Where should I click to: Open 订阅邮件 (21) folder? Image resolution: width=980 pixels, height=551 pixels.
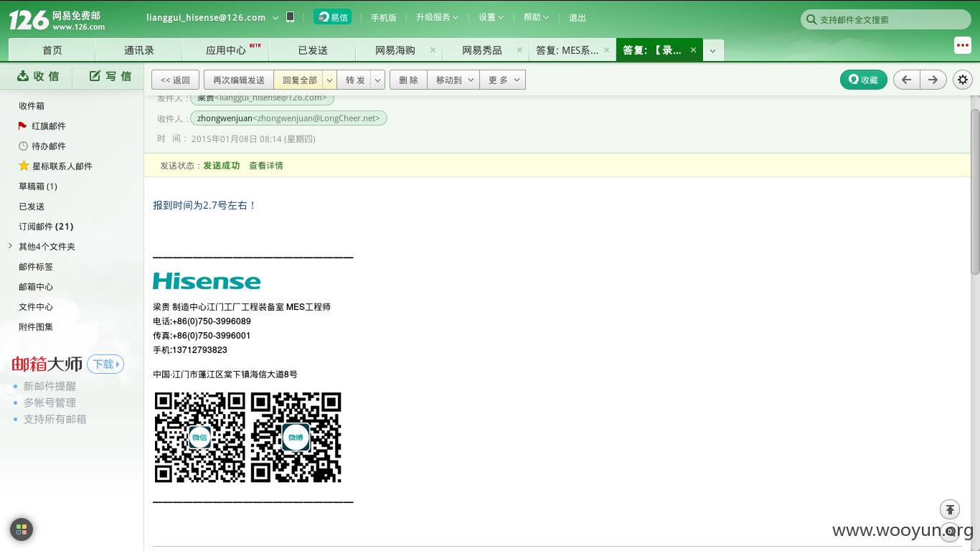point(46,227)
